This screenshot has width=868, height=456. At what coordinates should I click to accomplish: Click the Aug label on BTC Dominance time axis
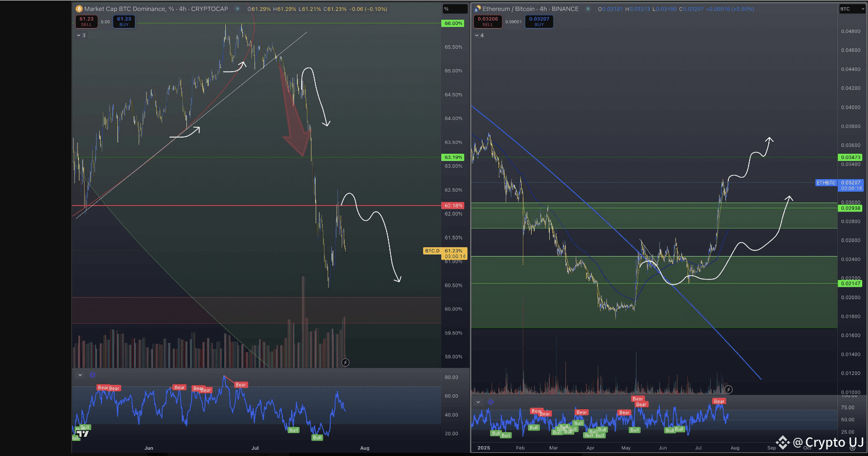point(365,448)
